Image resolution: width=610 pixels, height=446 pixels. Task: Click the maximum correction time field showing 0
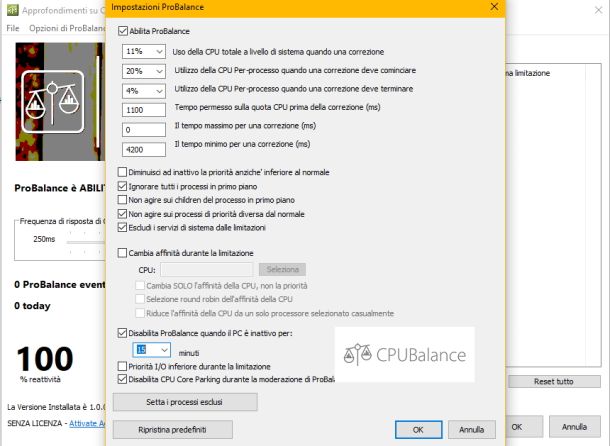[x=144, y=130]
